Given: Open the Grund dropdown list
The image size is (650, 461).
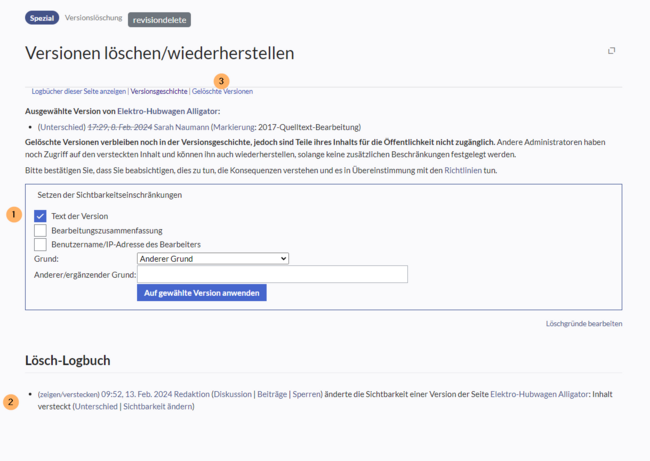Looking at the screenshot, I should coord(212,258).
